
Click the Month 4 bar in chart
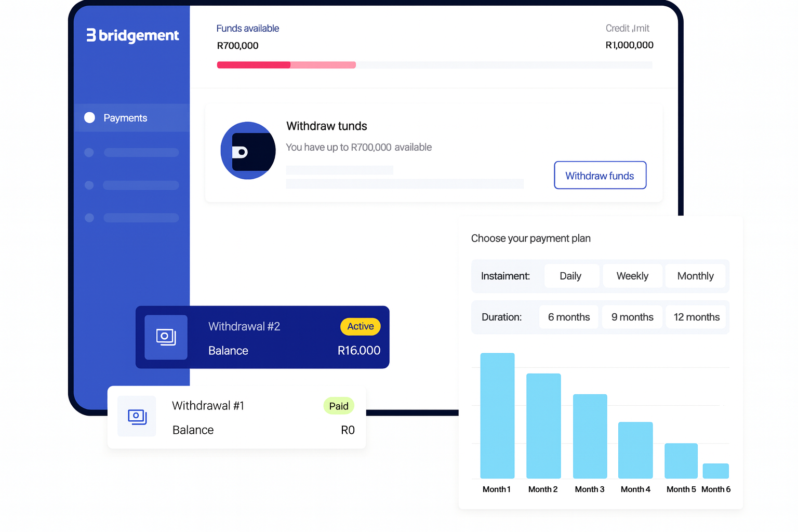click(635, 450)
